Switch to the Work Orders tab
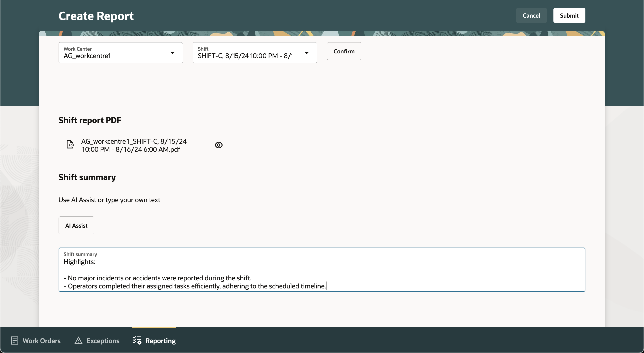644x353 pixels. 42,341
